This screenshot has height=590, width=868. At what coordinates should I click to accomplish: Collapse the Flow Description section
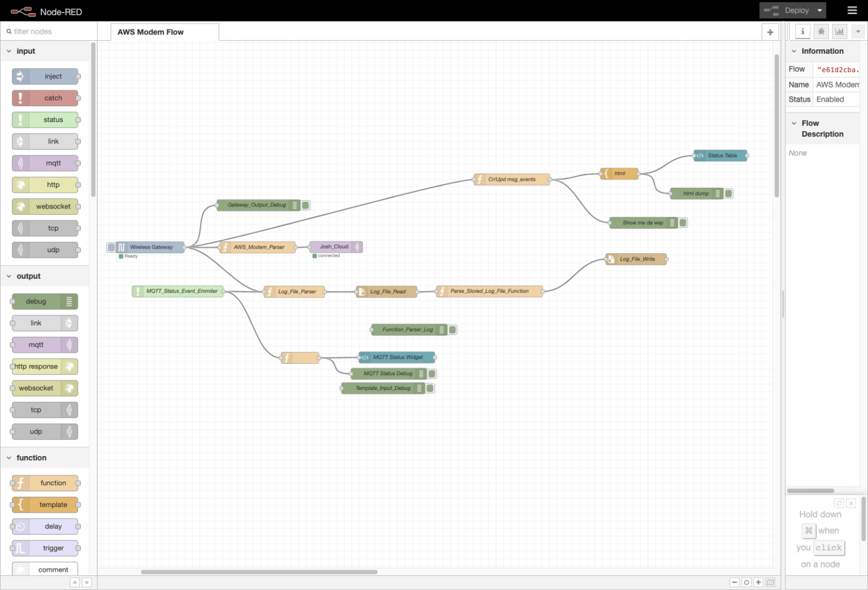point(794,123)
